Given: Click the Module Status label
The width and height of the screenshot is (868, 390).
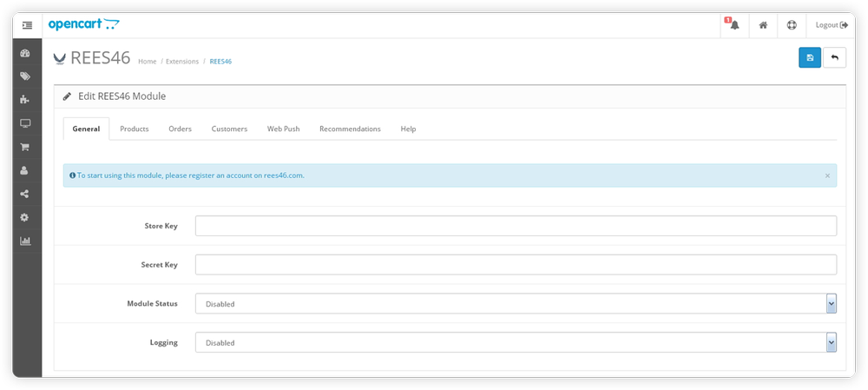Looking at the screenshot, I should coord(152,304).
